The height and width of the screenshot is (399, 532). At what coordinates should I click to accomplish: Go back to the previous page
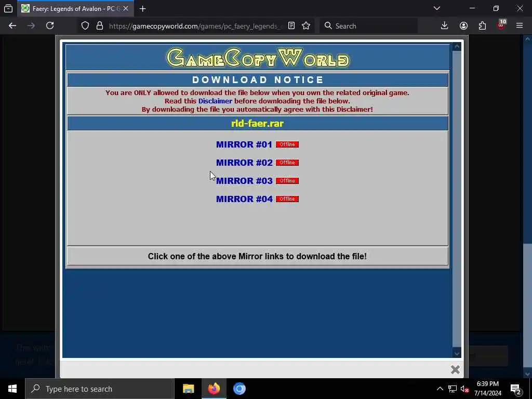click(12, 26)
